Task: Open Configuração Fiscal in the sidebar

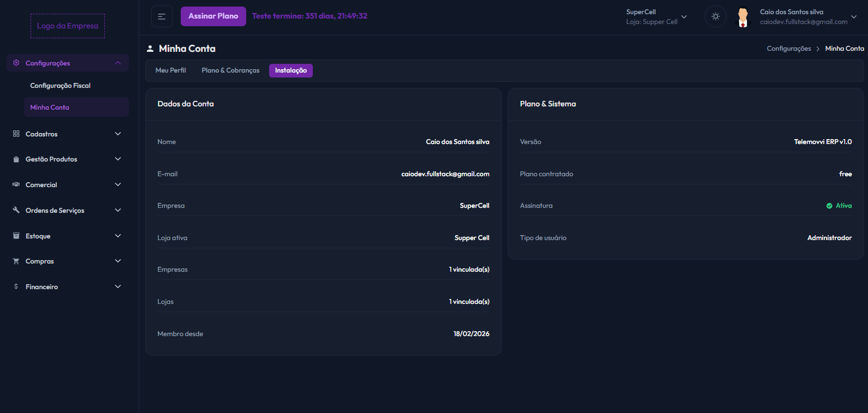Action: click(x=60, y=86)
